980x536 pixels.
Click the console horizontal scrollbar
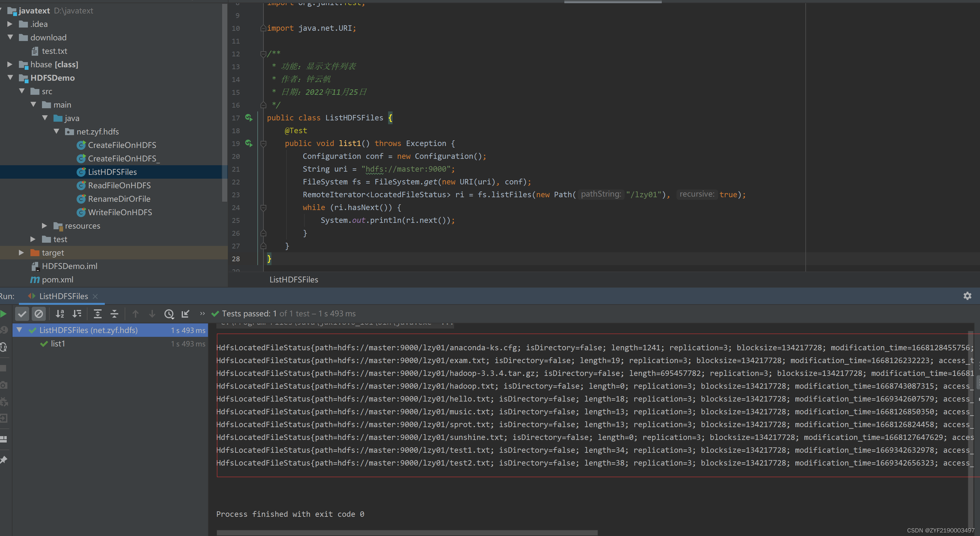click(407, 532)
